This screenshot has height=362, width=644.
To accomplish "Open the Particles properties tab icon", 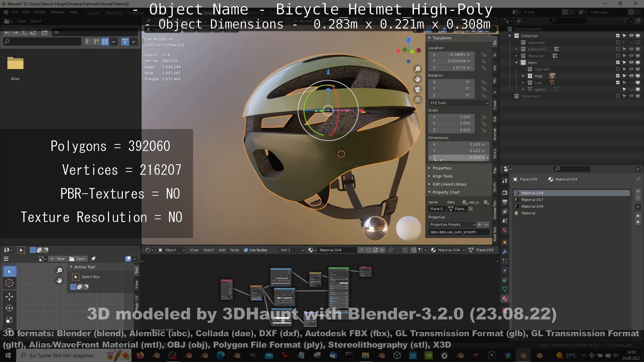I will (x=505, y=261).
